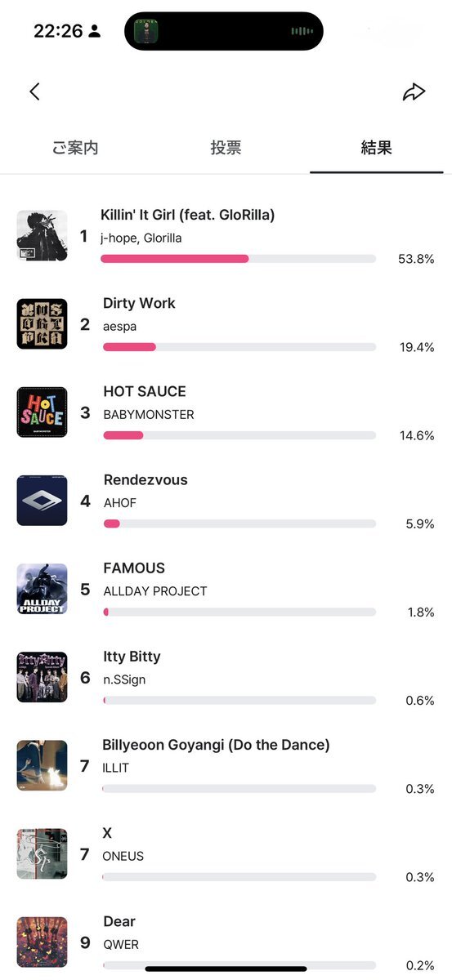The image size is (452, 980).
Task: Tap the ILLIT Billyeoon Goyangi artwork
Action: click(42, 765)
